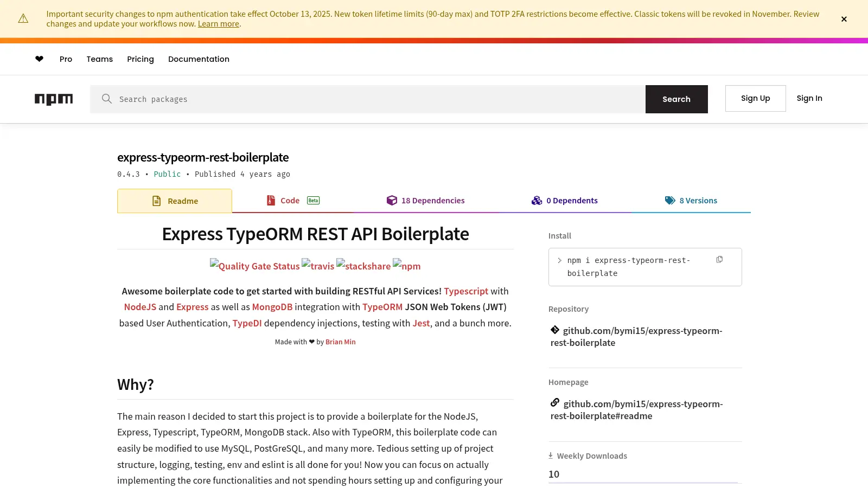Viewport: 868px width, 488px height.
Task: Click the weekly downloads count 10
Action: click(554, 474)
